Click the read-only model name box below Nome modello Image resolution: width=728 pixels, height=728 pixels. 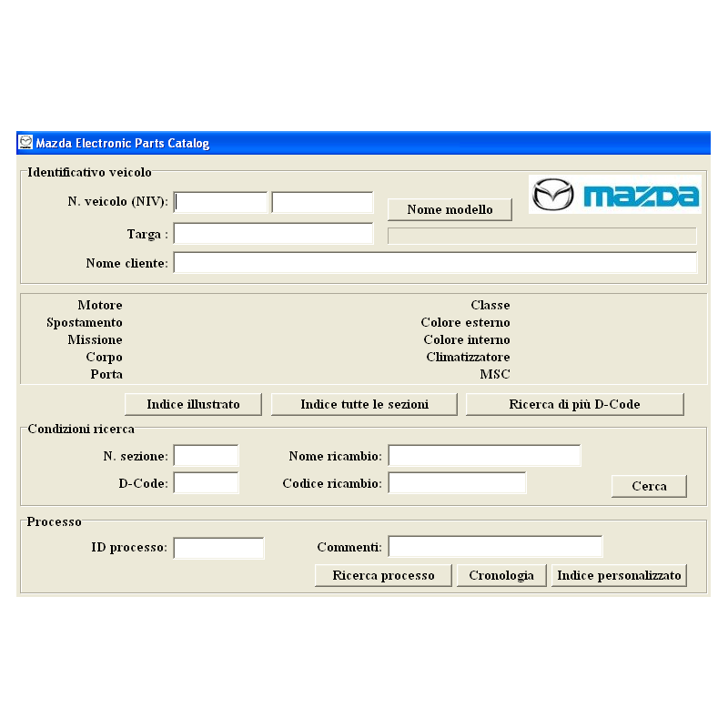point(541,236)
